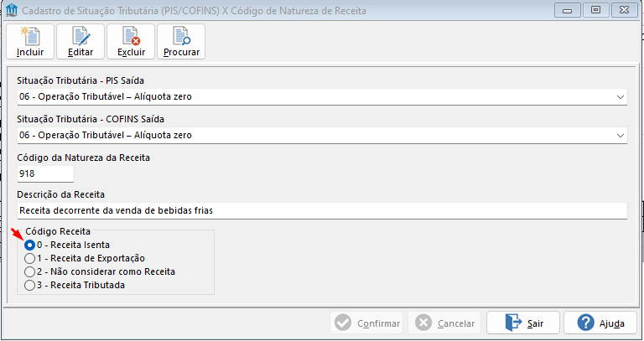
Task: Click the Incluir toolbar icon
Action: coord(30,41)
